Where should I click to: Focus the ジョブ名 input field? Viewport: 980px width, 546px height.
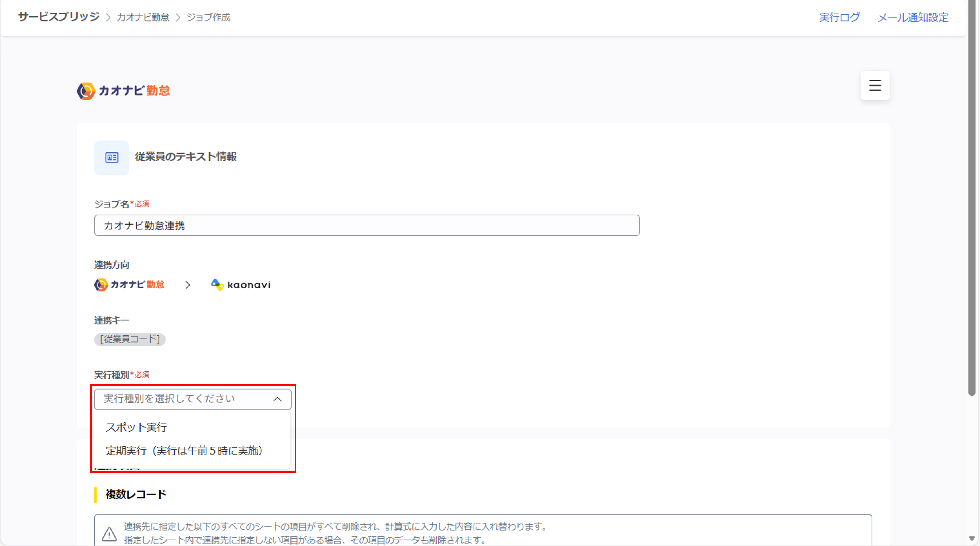[367, 225]
